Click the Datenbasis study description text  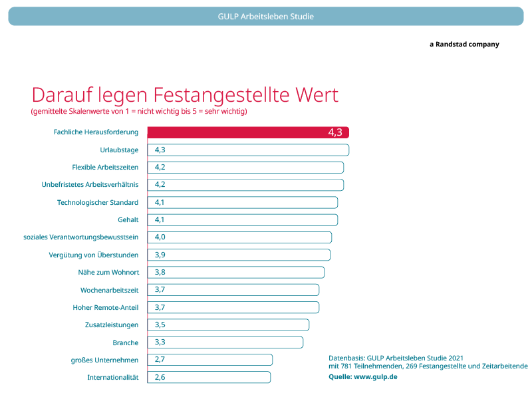click(x=428, y=362)
